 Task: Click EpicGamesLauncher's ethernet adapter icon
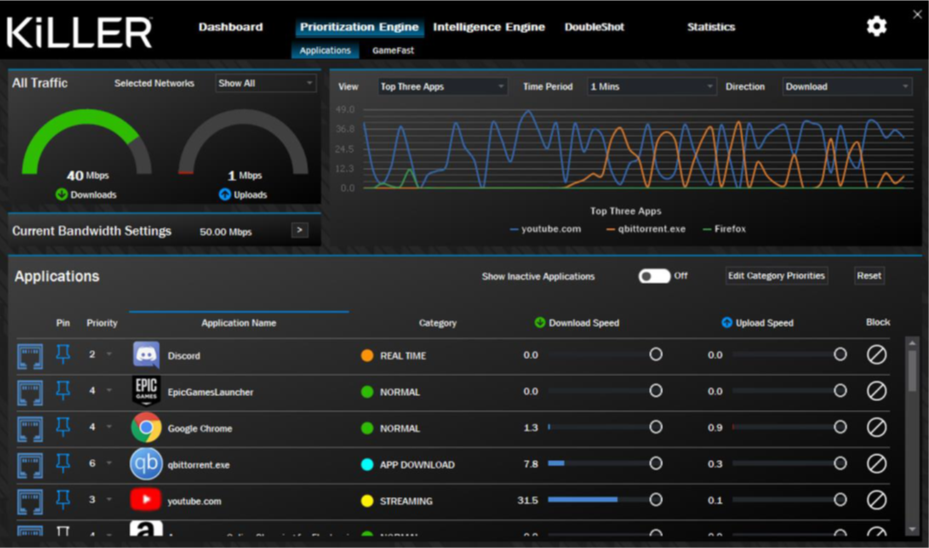[30, 393]
